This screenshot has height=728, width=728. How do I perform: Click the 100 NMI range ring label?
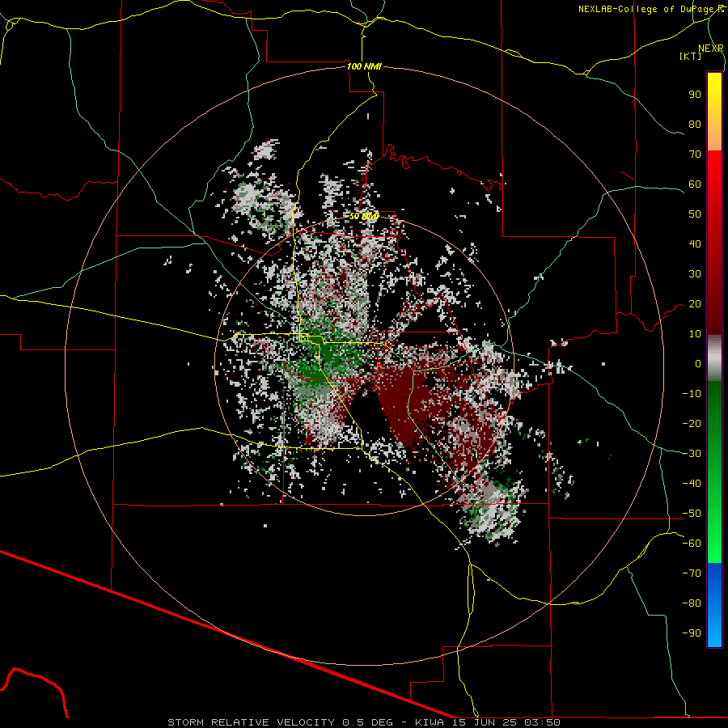[x=364, y=66]
